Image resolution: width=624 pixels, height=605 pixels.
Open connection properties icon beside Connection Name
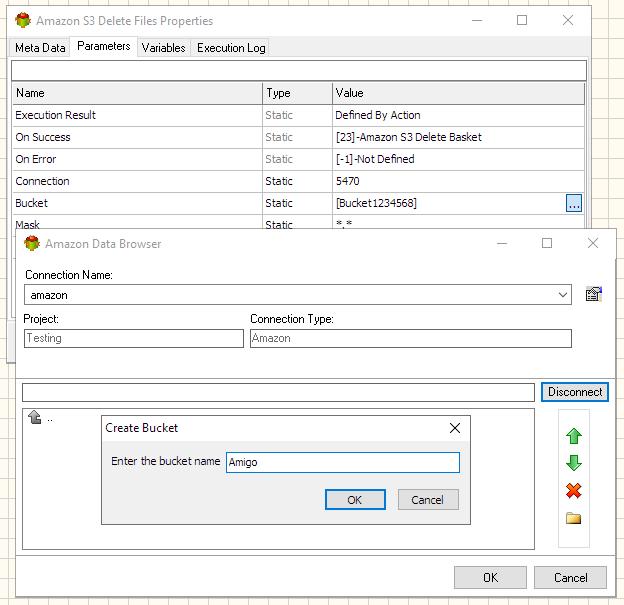tap(593, 295)
